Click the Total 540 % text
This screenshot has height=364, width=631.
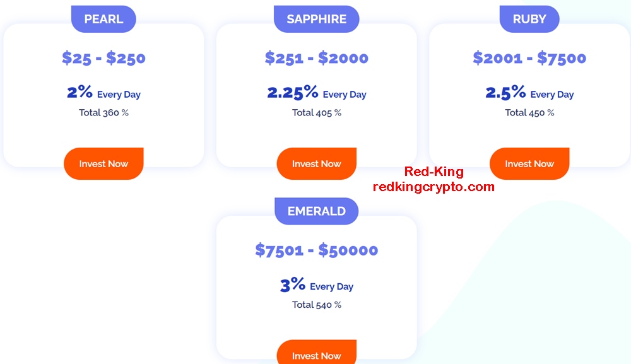coord(316,305)
